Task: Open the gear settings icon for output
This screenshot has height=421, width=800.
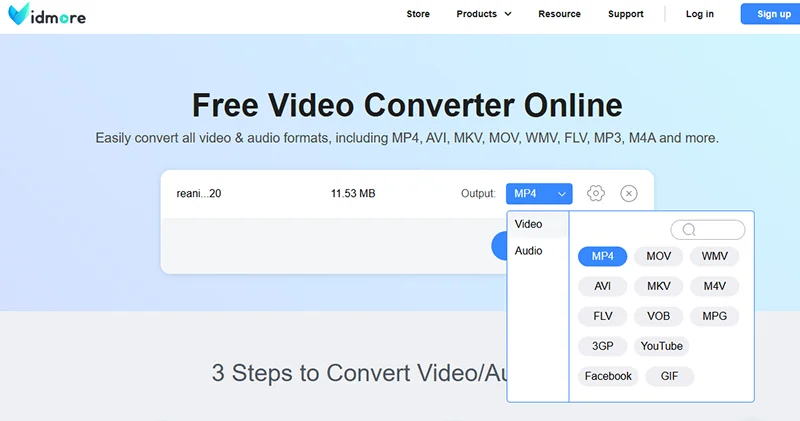Action: point(595,193)
